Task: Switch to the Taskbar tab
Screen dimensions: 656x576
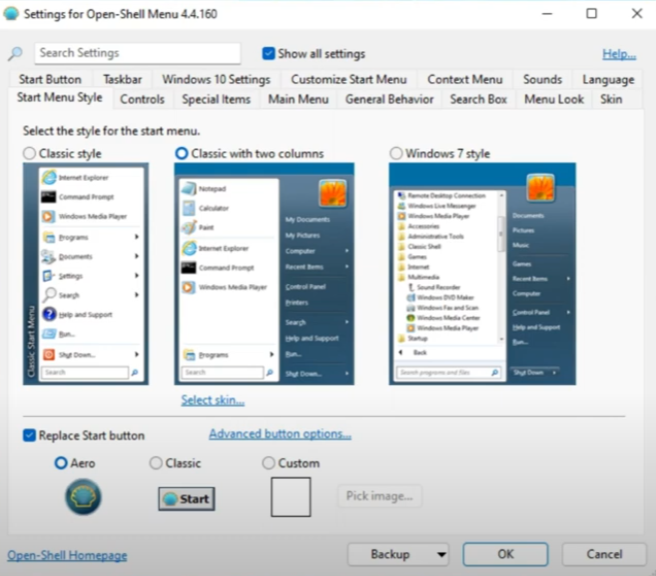Action: click(123, 79)
